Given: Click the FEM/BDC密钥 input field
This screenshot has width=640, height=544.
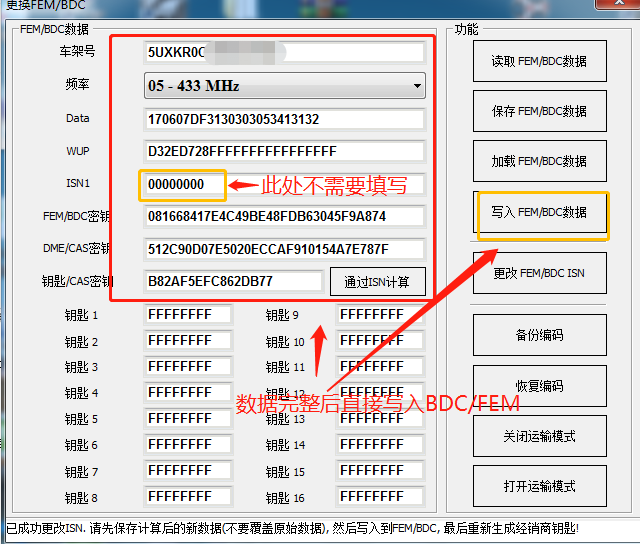Looking at the screenshot, I should [x=284, y=216].
